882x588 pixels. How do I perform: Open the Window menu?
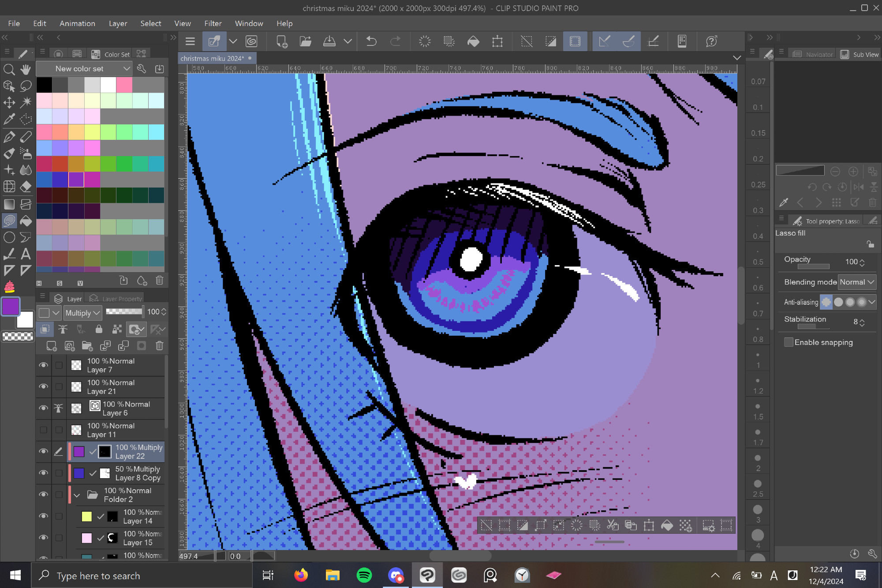[249, 23]
